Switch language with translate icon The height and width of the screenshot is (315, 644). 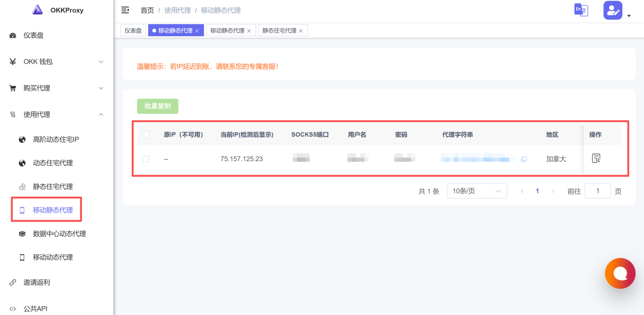581,10
